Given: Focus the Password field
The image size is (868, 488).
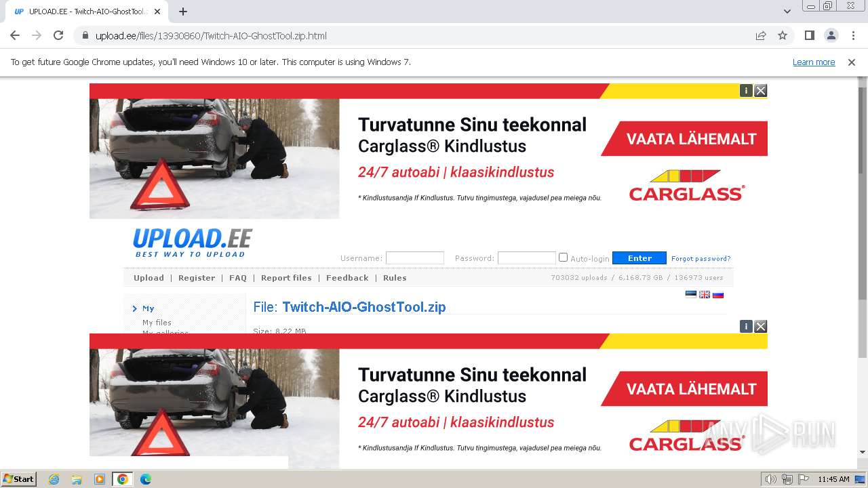Looking at the screenshot, I should pos(527,258).
